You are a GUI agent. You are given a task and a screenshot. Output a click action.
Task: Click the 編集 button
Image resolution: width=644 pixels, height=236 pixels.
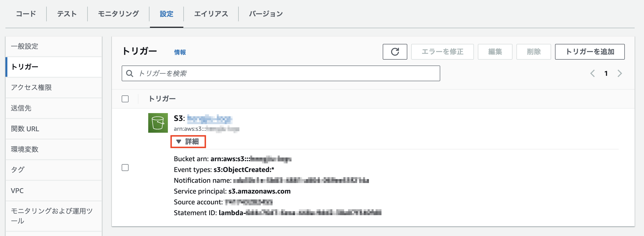point(495,52)
